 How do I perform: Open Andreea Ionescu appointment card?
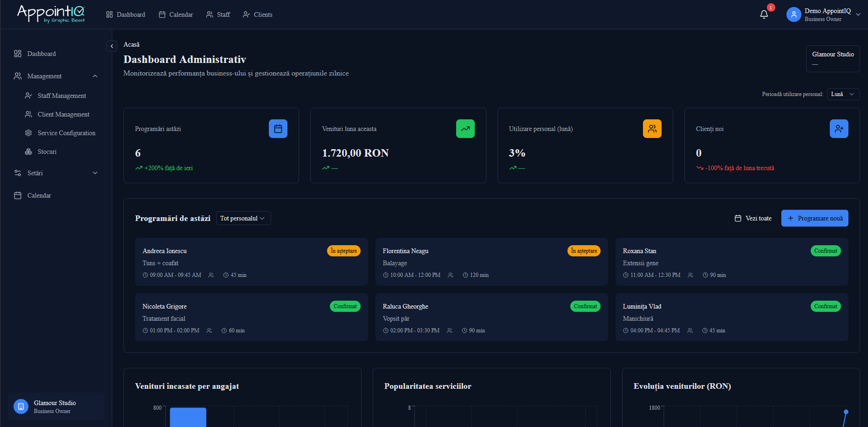click(x=252, y=262)
